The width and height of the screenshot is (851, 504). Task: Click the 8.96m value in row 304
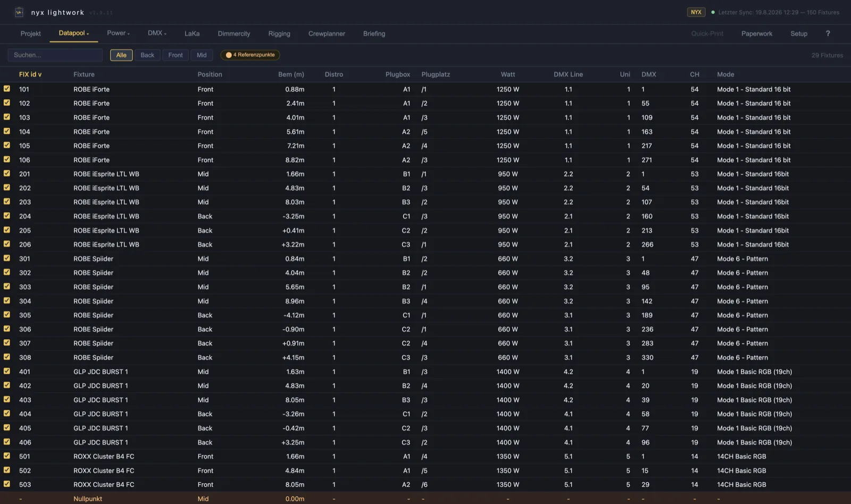coord(295,301)
